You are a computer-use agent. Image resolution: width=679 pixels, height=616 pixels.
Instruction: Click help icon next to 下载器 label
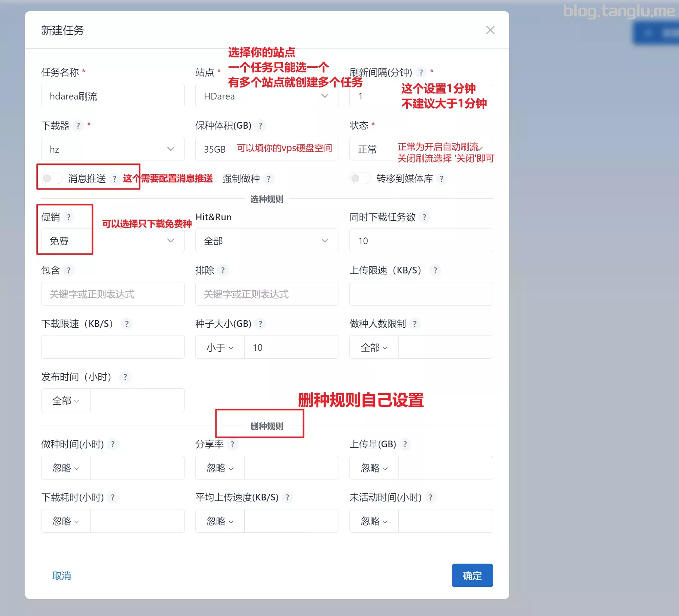point(78,126)
